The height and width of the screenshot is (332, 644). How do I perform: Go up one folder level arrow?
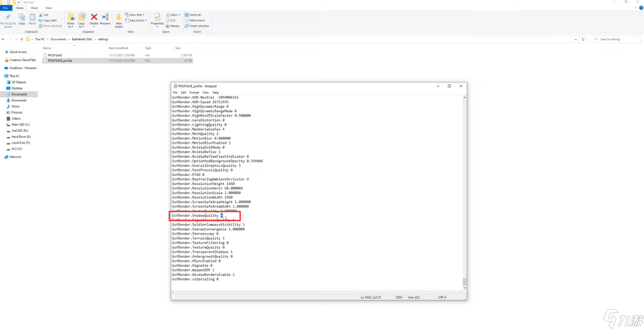tap(22, 39)
